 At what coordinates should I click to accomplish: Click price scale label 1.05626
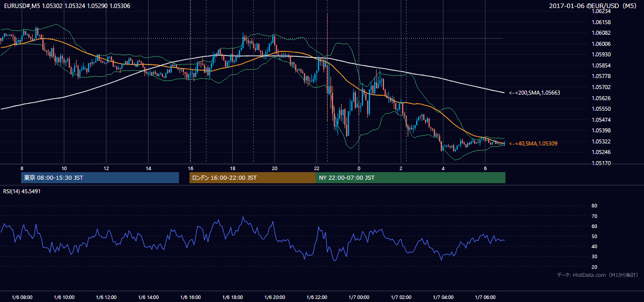click(601, 98)
